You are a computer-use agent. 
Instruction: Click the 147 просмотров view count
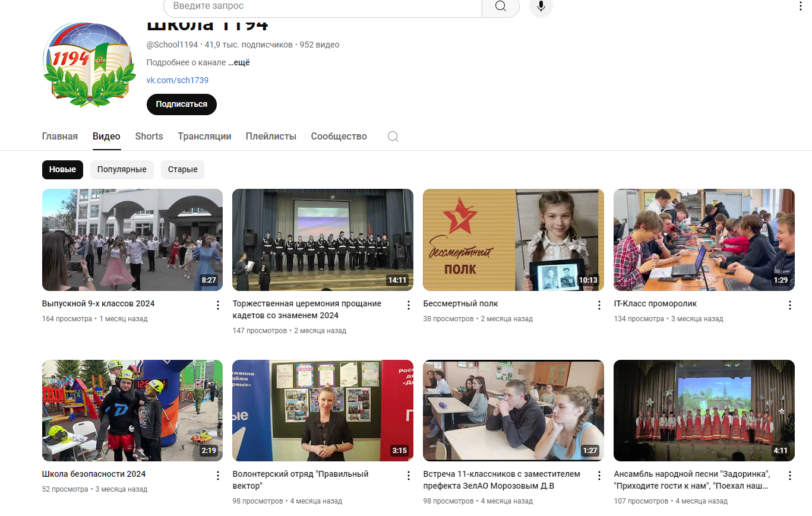click(x=260, y=331)
